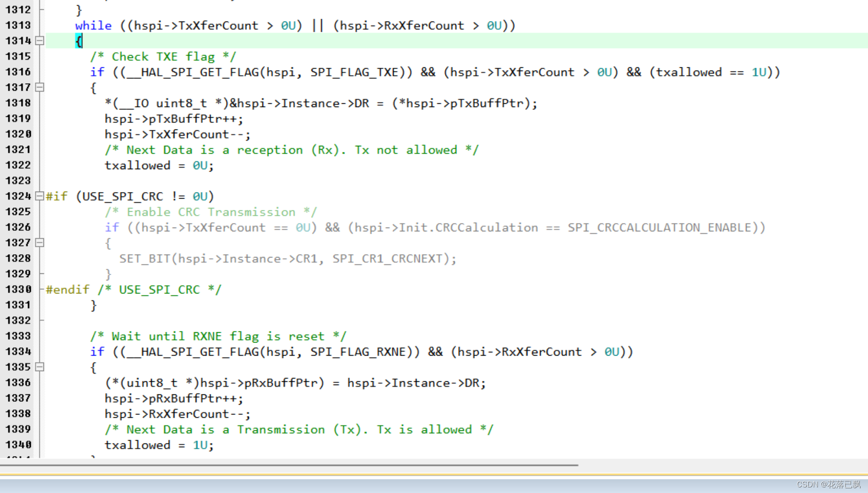Screen dimensions: 868x493
Task: Click '(txallowed == 1U)' on line 1316
Action: 711,72
